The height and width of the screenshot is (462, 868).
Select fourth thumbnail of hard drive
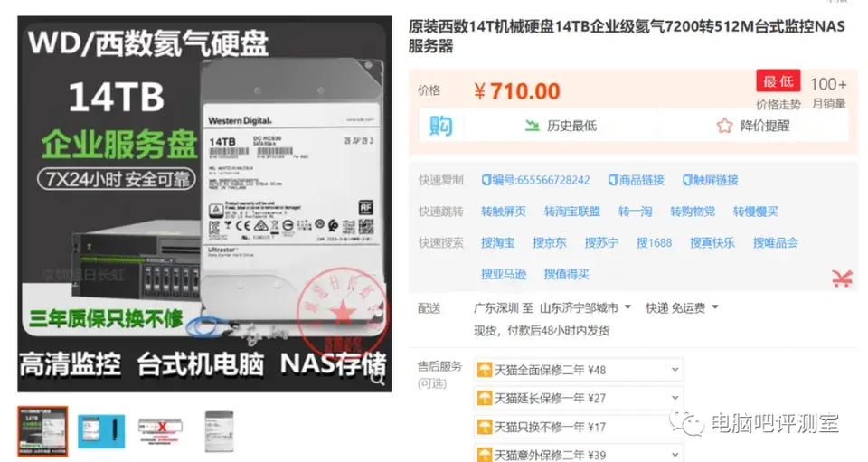click(219, 431)
